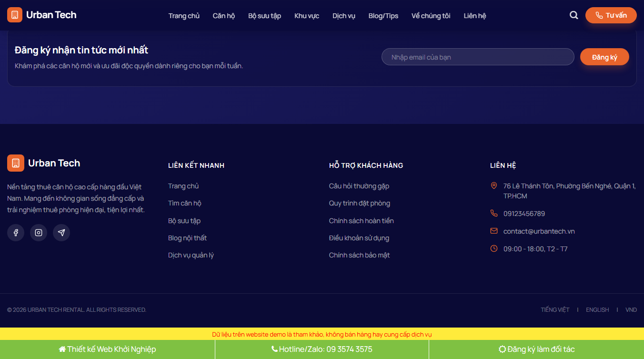This screenshot has height=359, width=644.
Task: Click the Urban Tech footer logo icon
Action: click(x=16, y=163)
